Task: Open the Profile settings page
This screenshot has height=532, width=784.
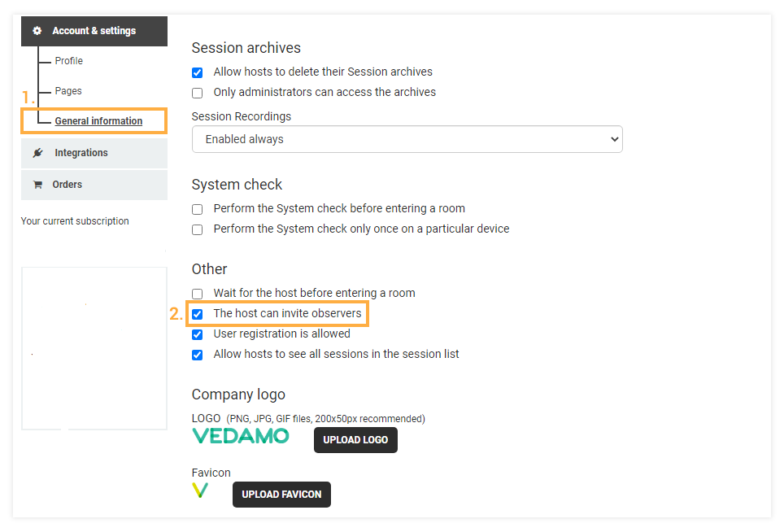Action: [x=69, y=61]
